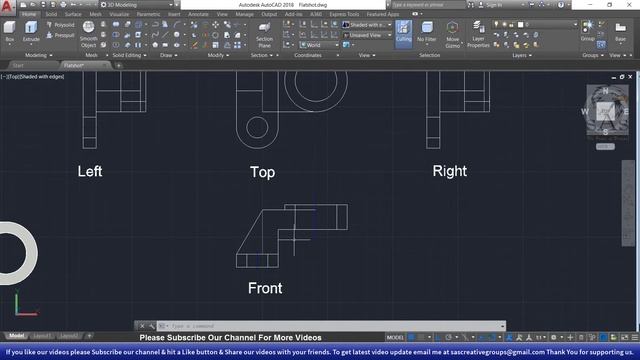The width and height of the screenshot is (640, 360).
Task: Expand the Groups panel
Action: (x=593, y=55)
